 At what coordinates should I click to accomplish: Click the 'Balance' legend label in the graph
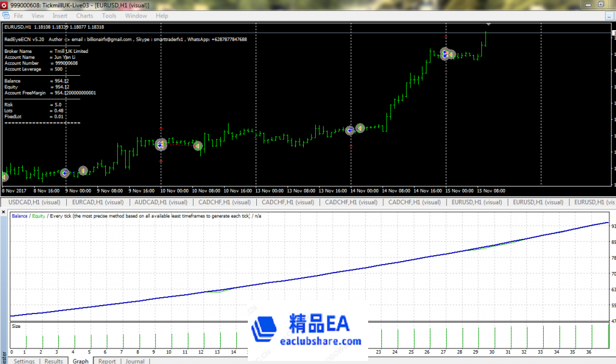(x=20, y=216)
